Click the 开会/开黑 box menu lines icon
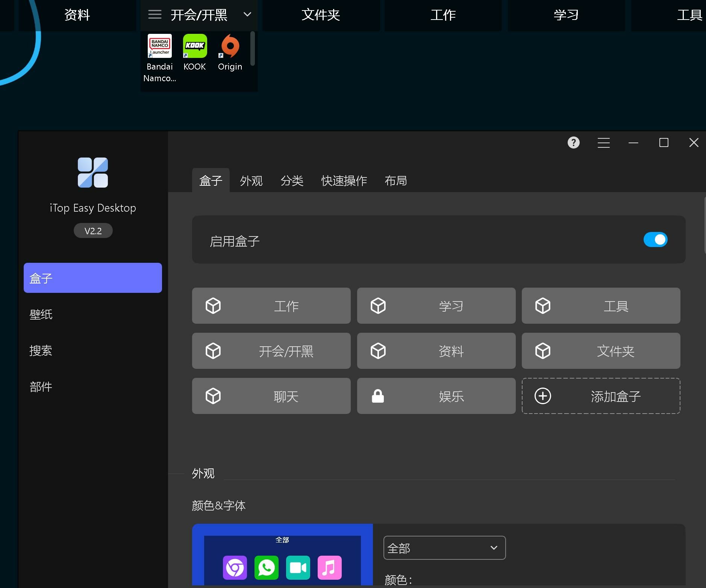The width and height of the screenshot is (706, 588). tap(155, 15)
